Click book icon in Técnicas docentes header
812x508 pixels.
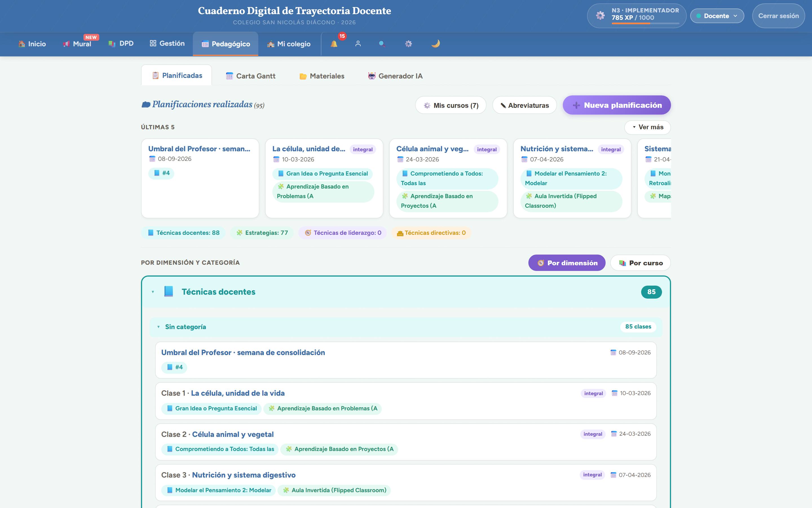coord(168,291)
